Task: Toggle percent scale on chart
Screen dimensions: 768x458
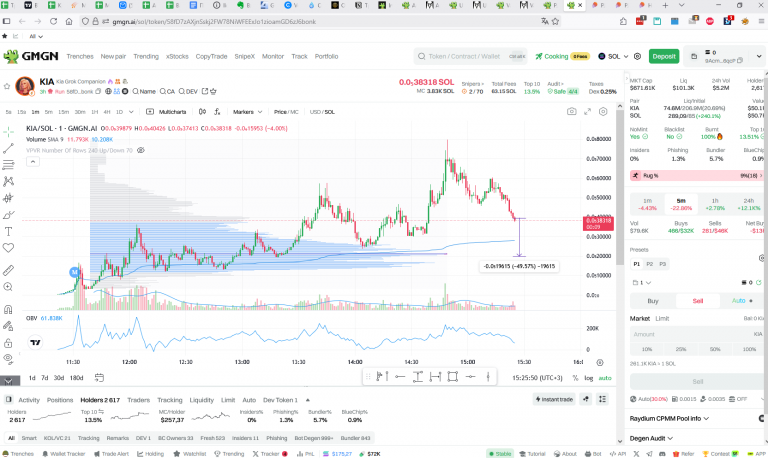Action: [x=575, y=378]
